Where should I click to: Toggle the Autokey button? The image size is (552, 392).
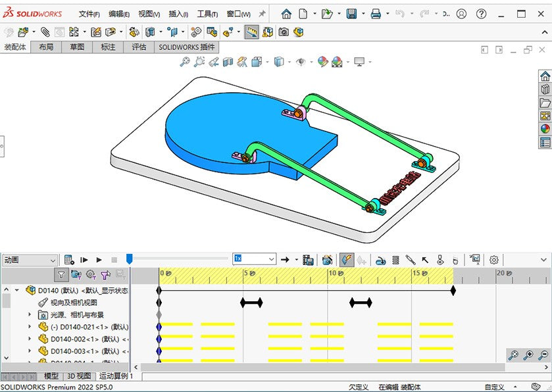[x=347, y=260]
